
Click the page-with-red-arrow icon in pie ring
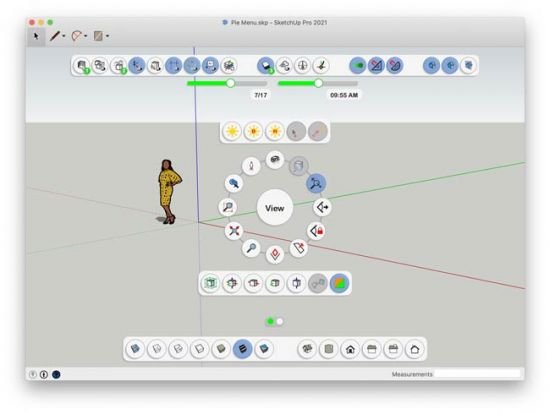click(x=299, y=248)
